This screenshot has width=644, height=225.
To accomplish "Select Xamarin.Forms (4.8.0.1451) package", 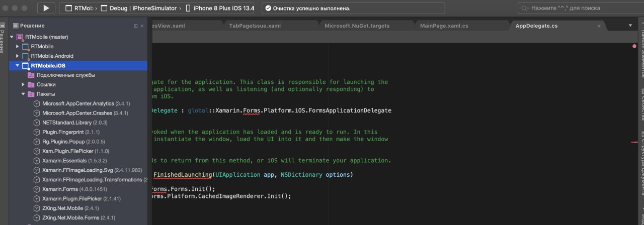I will [x=78, y=189].
